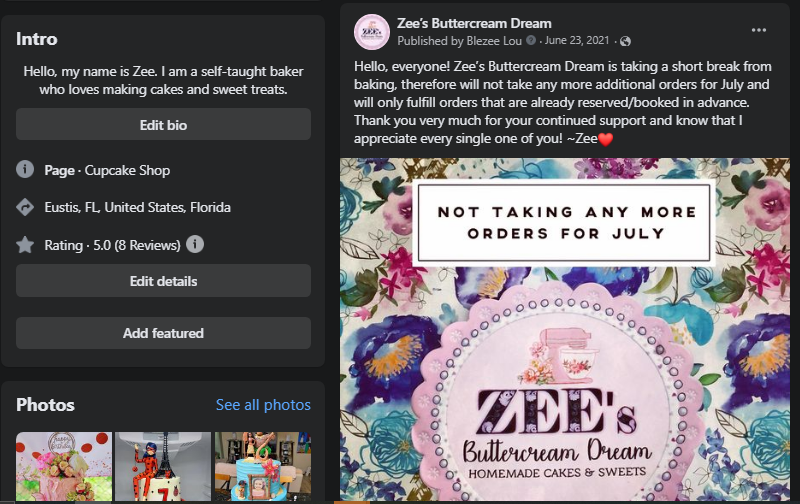Screen dimensions: 800x504
Task: Click the public globe privacy icon
Action: tap(626, 41)
